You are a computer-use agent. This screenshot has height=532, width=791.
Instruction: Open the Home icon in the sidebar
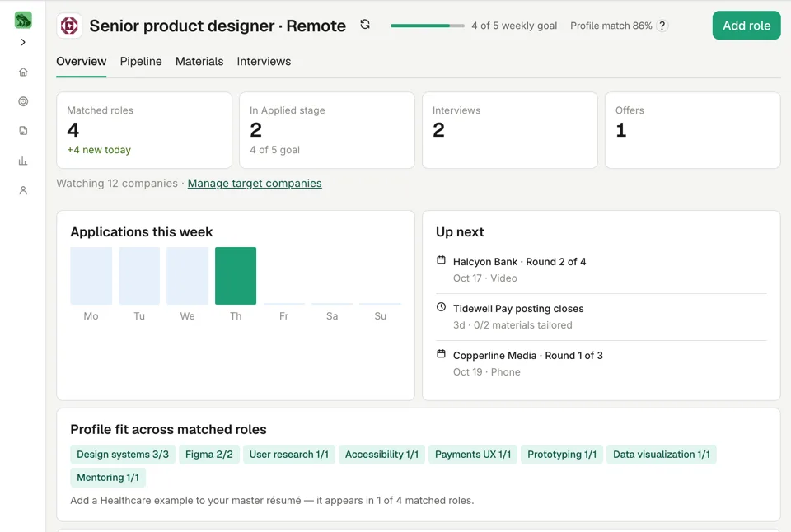click(x=23, y=72)
